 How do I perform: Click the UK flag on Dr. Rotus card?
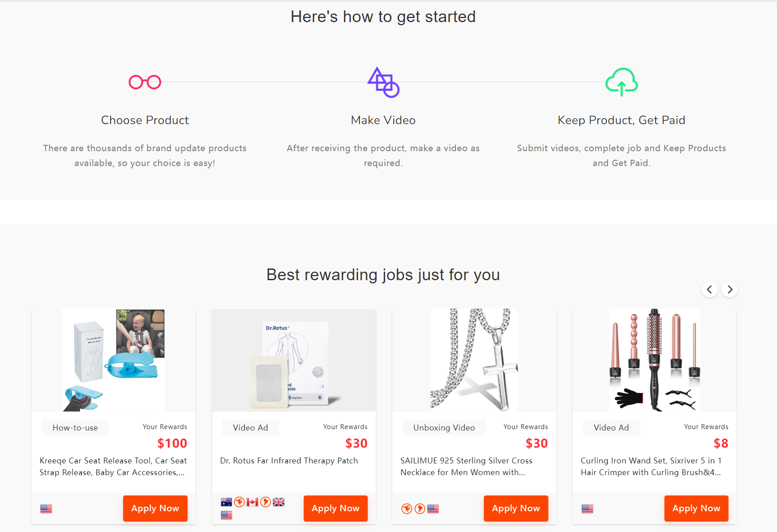click(x=279, y=502)
